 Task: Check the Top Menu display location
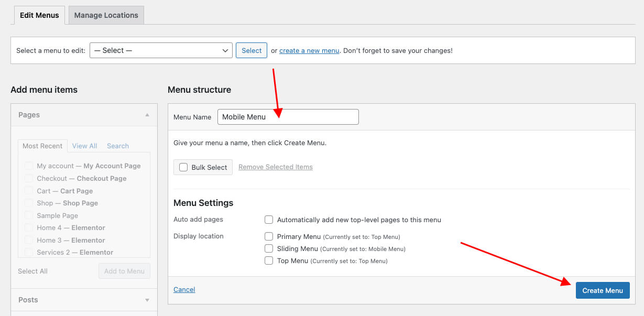[269, 260]
